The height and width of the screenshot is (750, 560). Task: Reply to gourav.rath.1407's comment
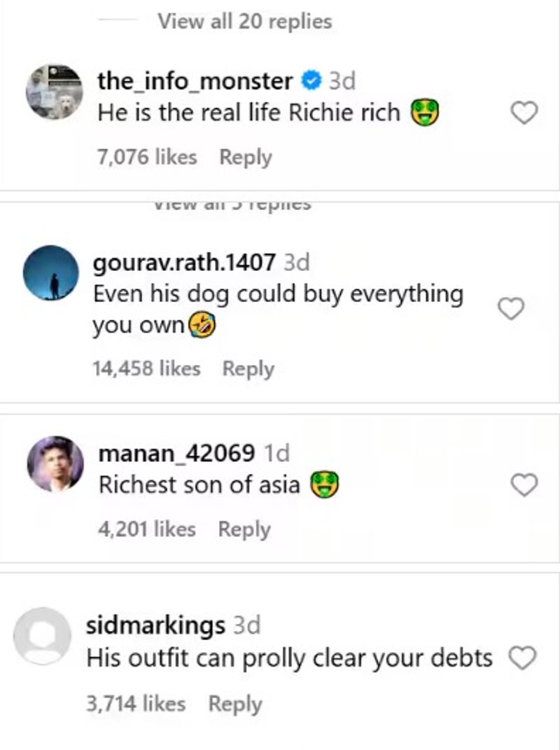tap(248, 368)
